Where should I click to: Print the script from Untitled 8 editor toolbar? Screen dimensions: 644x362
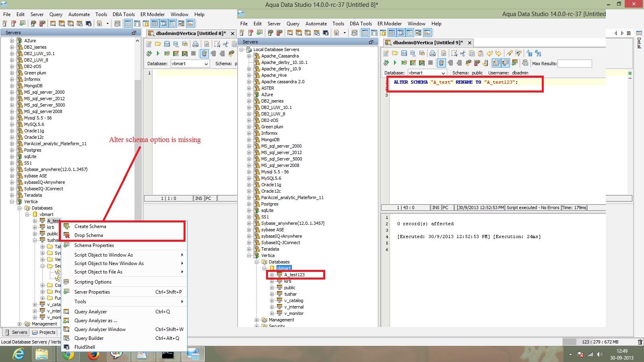195,43
